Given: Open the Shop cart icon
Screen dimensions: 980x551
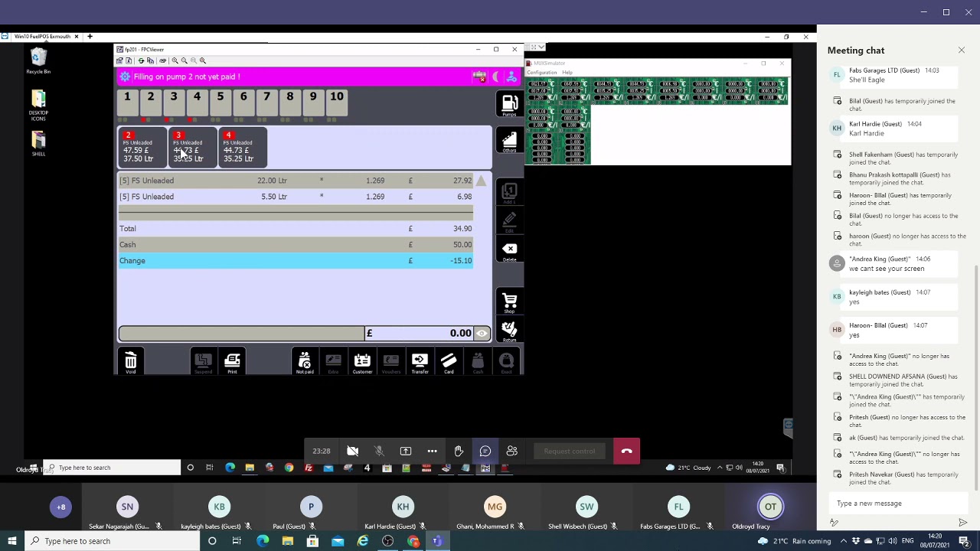Looking at the screenshot, I should [509, 302].
